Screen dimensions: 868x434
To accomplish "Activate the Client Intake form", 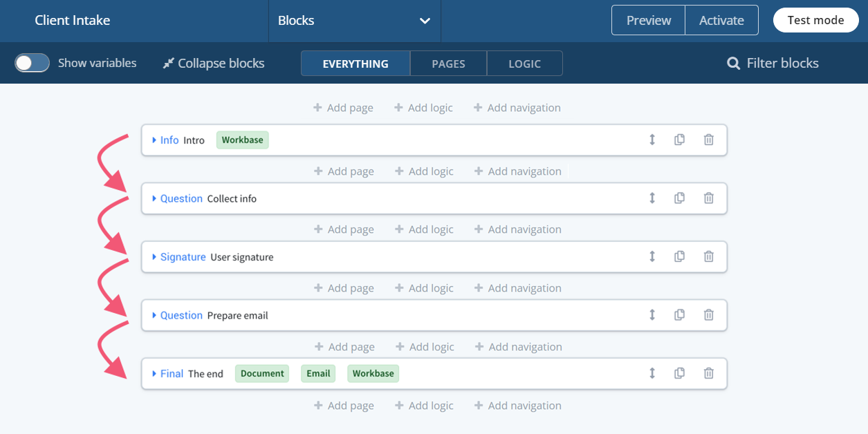I will (x=721, y=20).
